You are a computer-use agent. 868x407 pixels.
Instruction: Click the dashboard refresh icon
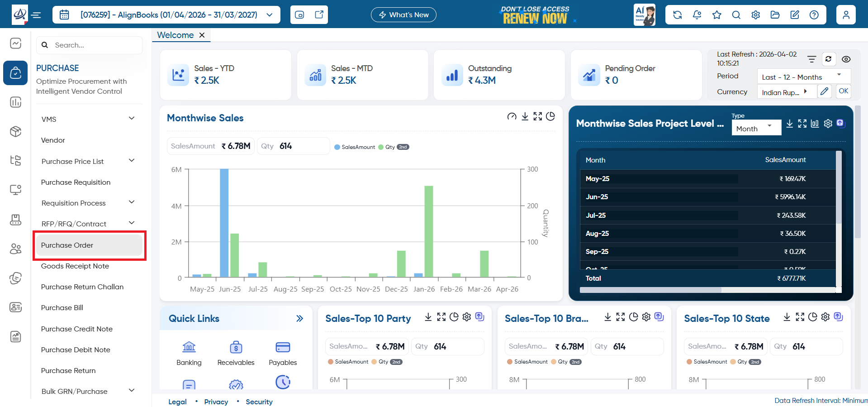pos(828,59)
